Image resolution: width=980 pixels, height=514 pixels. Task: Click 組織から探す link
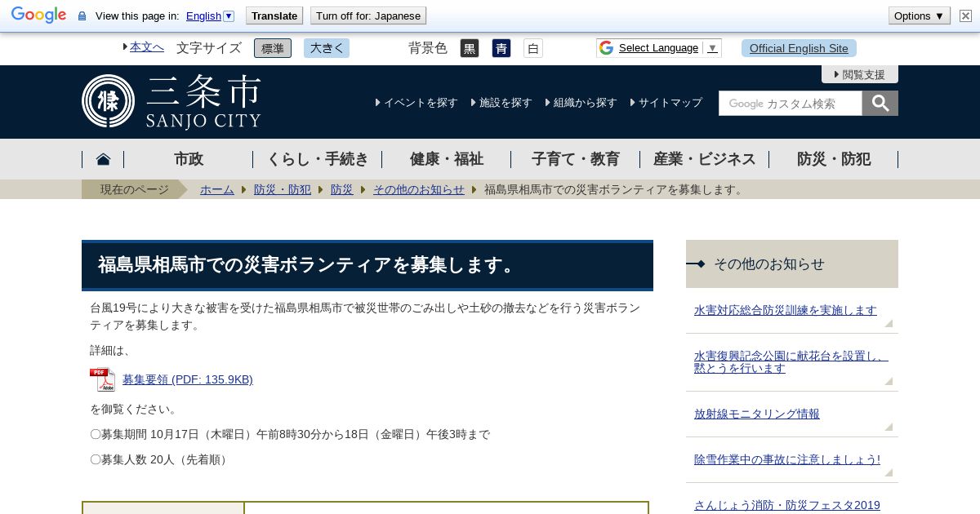(585, 103)
